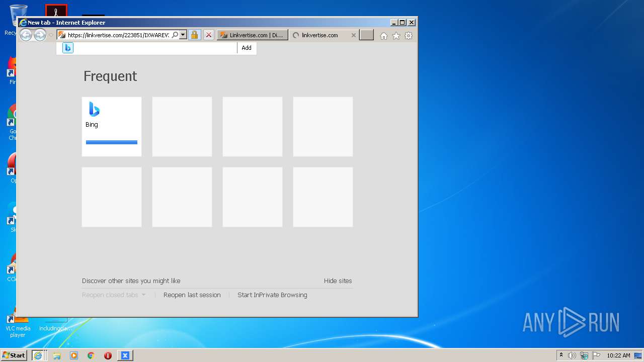
Task: Select the Recycle Bin desktop icon
Action: click(x=18, y=20)
